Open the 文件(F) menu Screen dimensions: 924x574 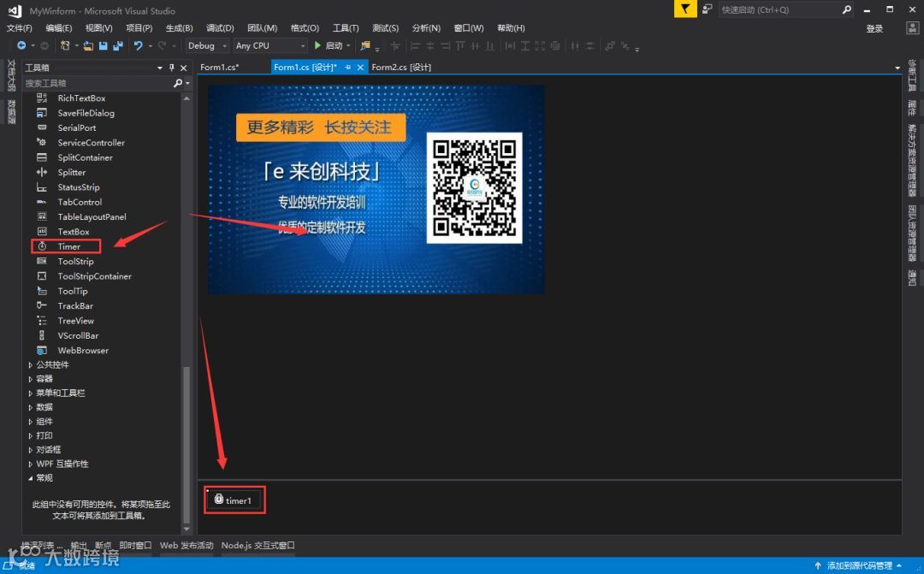(x=20, y=27)
